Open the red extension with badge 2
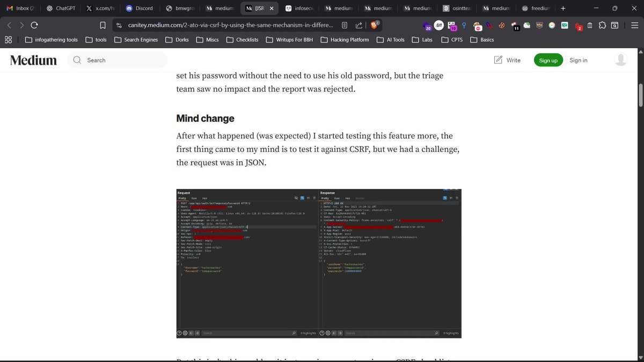Screen dimensions: 644x362 tap(578, 26)
